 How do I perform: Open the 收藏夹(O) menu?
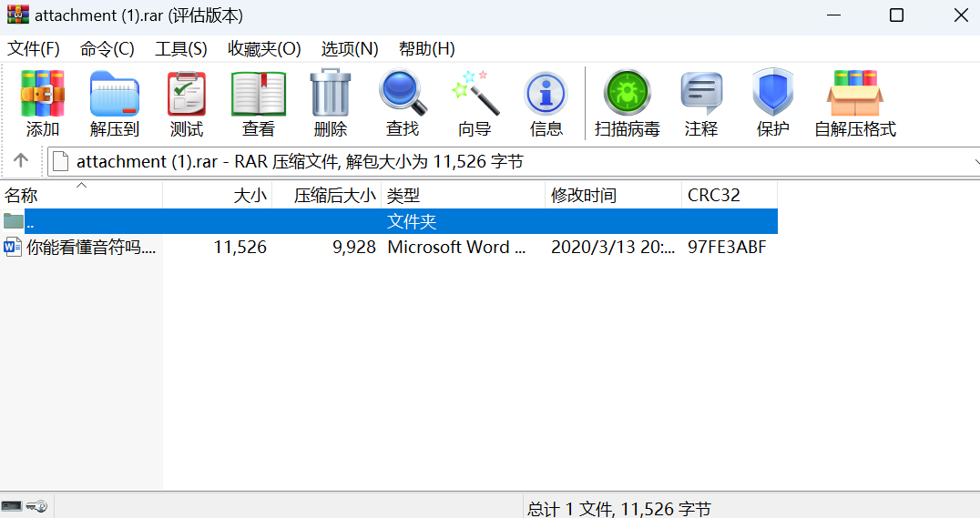(264, 49)
